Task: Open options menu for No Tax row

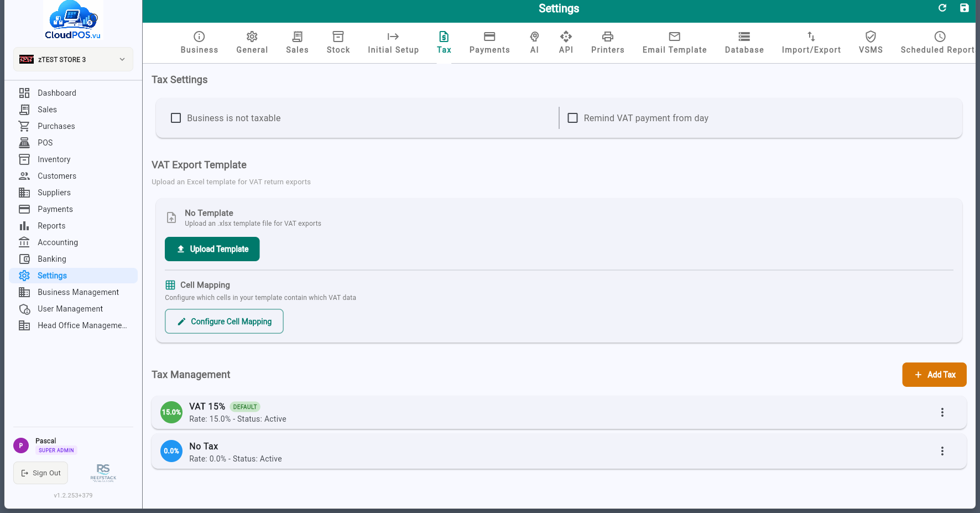Action: 942,451
